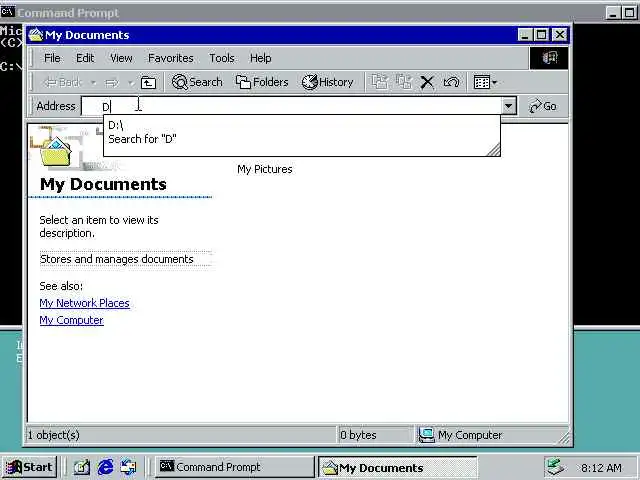Click the autocomplete list size grip
This screenshot has width=640, height=480.
pos(493,150)
